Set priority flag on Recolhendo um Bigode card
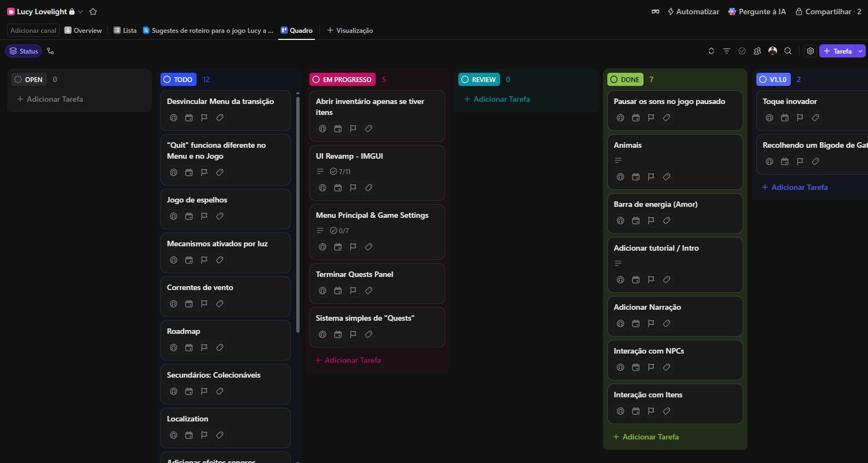Image resolution: width=868 pixels, height=463 pixels. (800, 161)
